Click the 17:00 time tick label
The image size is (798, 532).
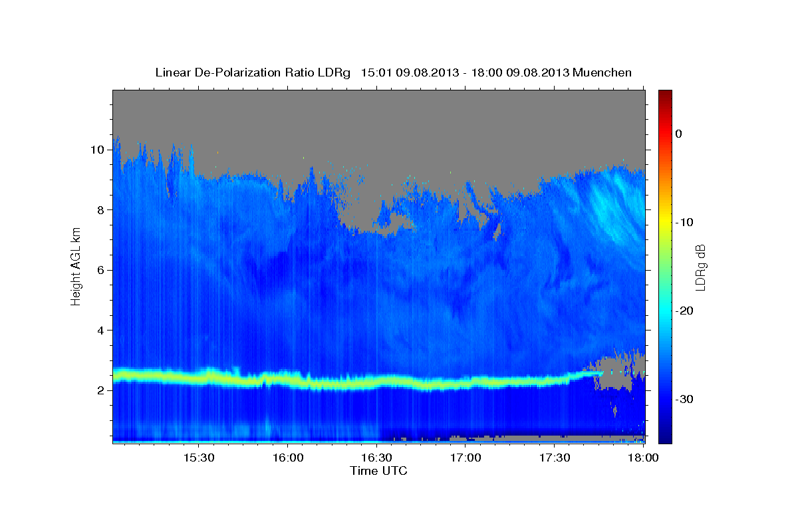[465, 458]
